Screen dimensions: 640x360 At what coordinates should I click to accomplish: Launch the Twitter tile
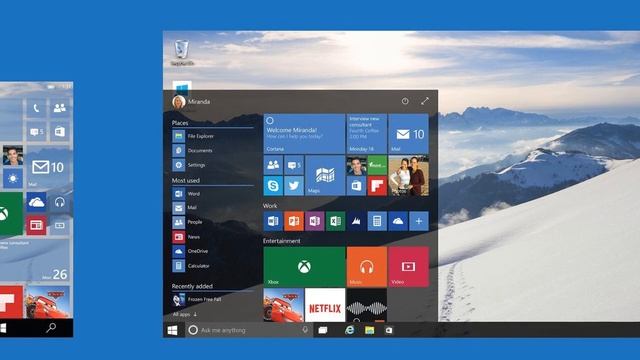click(294, 186)
